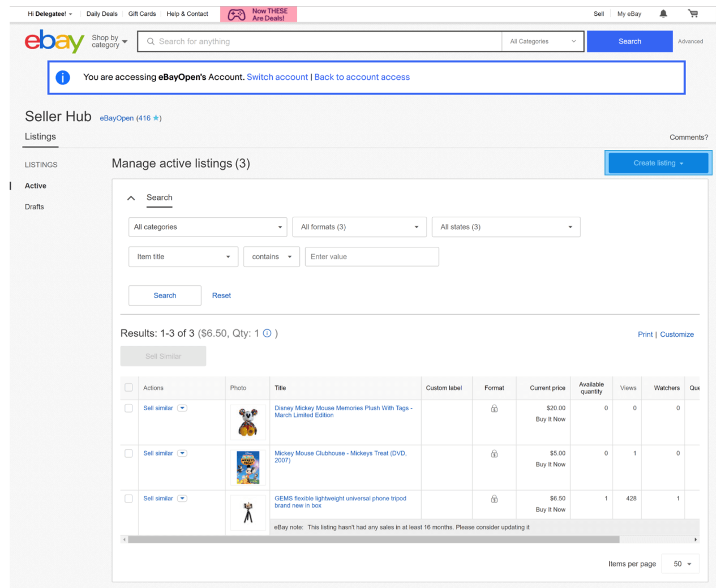Click the Print link
Screen dimensions: 725x588
tap(645, 334)
